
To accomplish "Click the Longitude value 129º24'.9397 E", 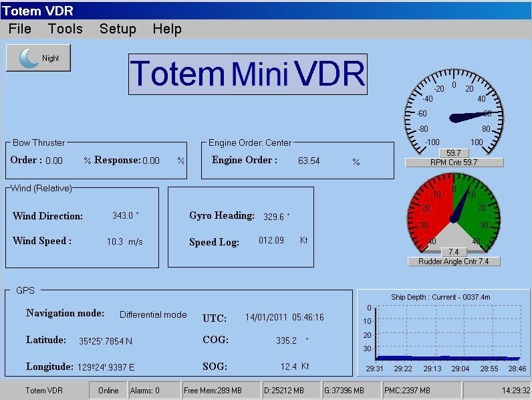I will [106, 367].
